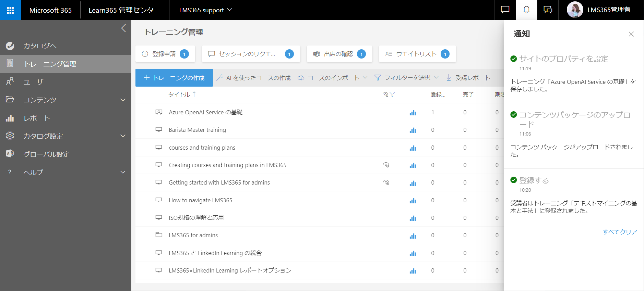Click AI を使ったコースの作成
The width and height of the screenshot is (644, 291).
[x=253, y=78]
